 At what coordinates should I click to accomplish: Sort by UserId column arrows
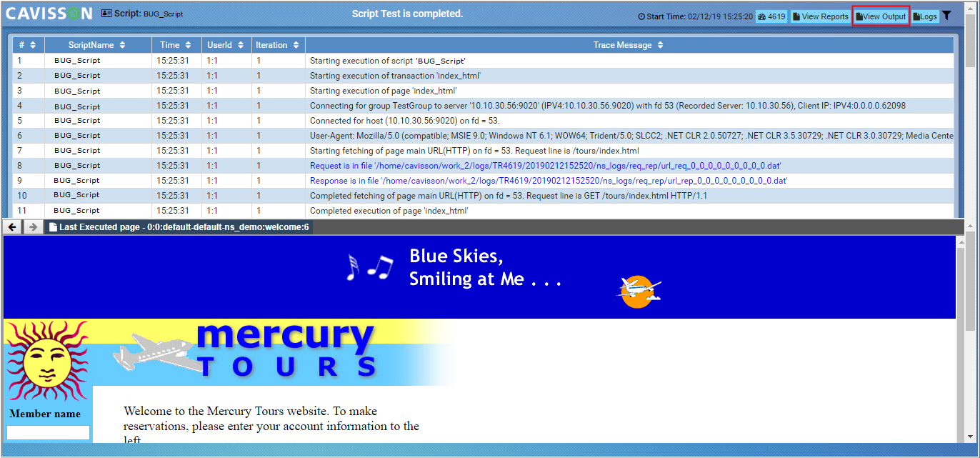[240, 45]
